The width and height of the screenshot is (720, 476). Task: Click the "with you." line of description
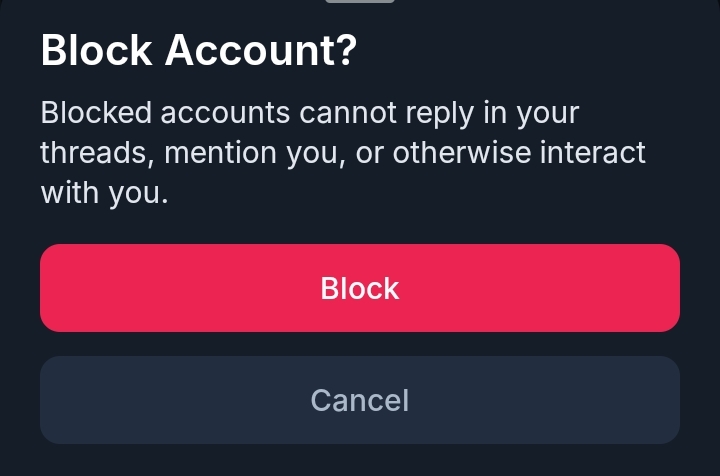(104, 192)
